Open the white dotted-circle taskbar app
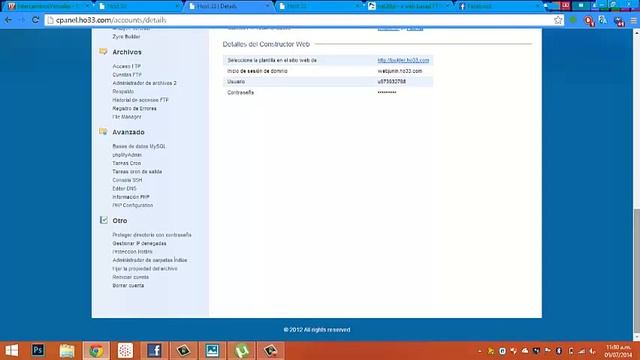The image size is (640, 360). point(125,350)
